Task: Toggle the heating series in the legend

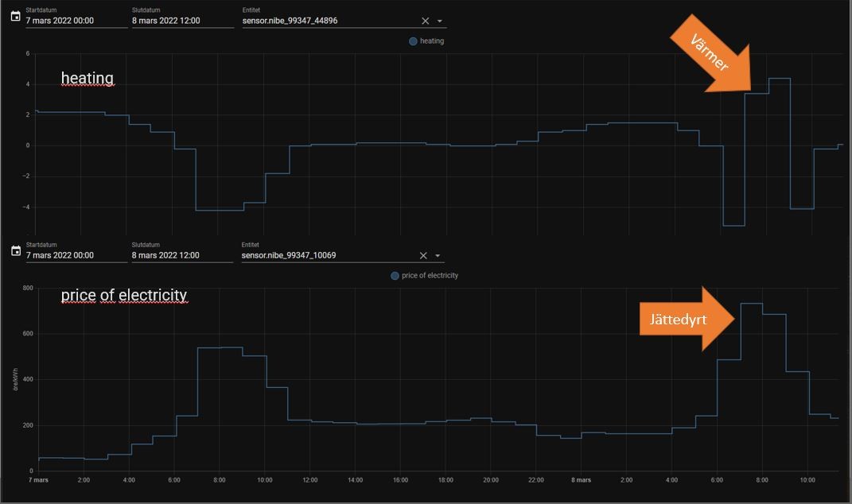Action: [426, 41]
